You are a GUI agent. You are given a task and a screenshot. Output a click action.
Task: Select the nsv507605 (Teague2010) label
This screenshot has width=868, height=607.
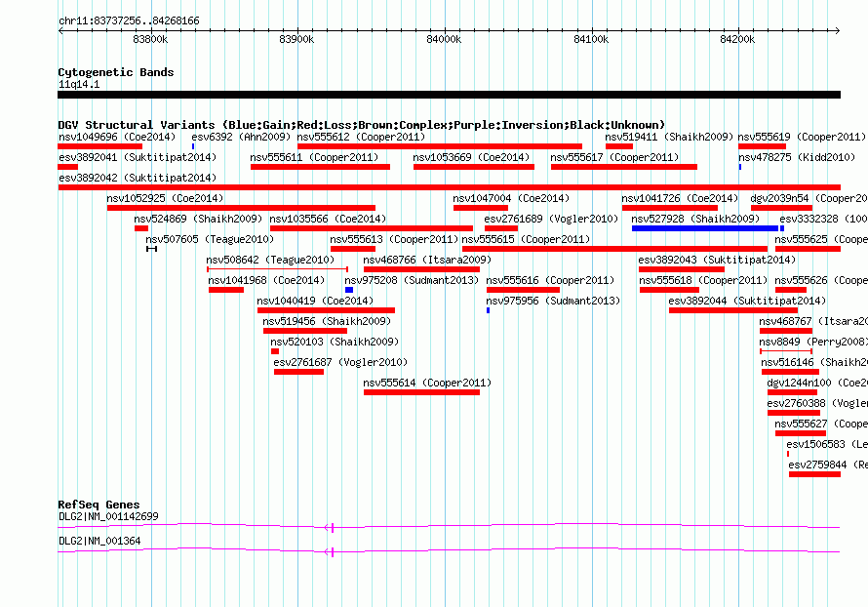click(210, 239)
